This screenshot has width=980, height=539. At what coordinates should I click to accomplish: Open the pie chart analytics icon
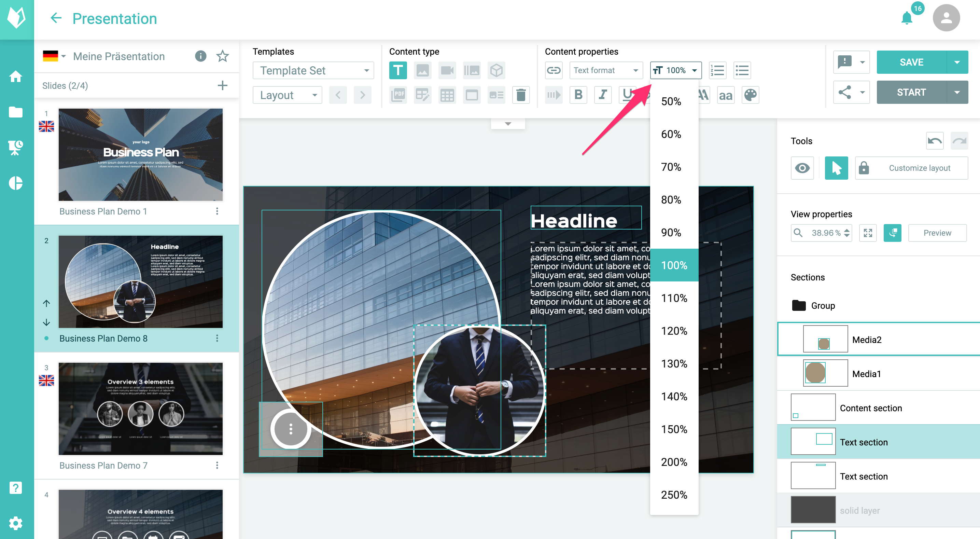(16, 183)
